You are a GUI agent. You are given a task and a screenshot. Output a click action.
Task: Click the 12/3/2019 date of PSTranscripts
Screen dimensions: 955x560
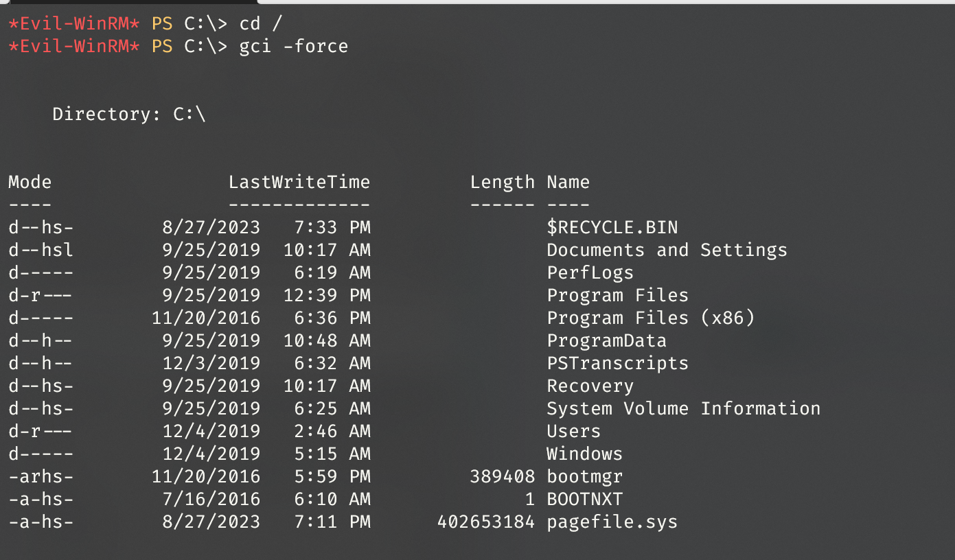(x=211, y=363)
